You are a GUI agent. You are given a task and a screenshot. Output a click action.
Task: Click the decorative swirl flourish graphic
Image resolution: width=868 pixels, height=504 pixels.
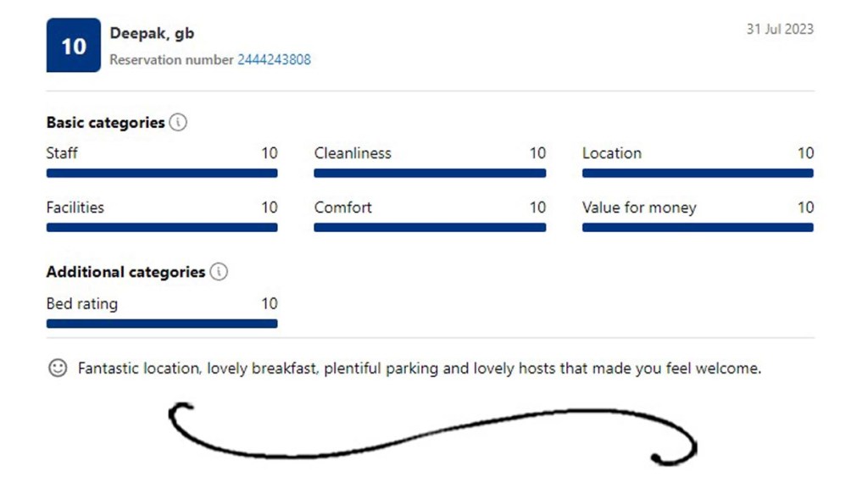tap(432, 434)
